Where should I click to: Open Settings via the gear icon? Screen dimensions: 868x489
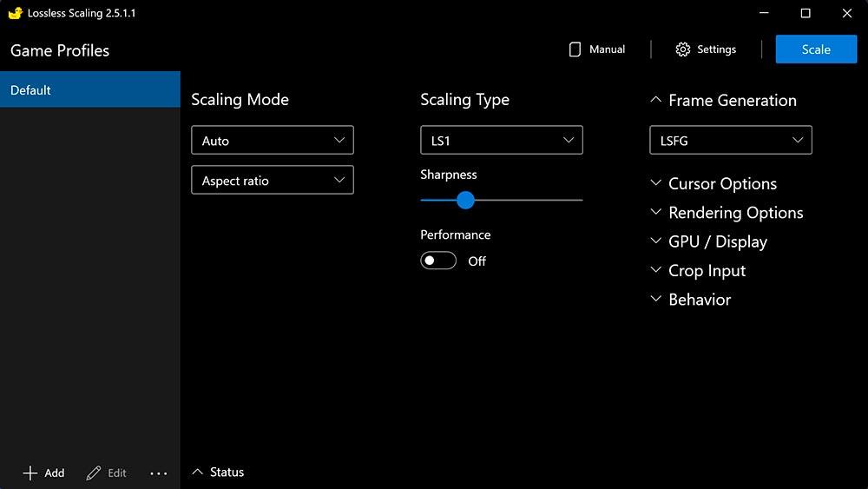tap(683, 50)
